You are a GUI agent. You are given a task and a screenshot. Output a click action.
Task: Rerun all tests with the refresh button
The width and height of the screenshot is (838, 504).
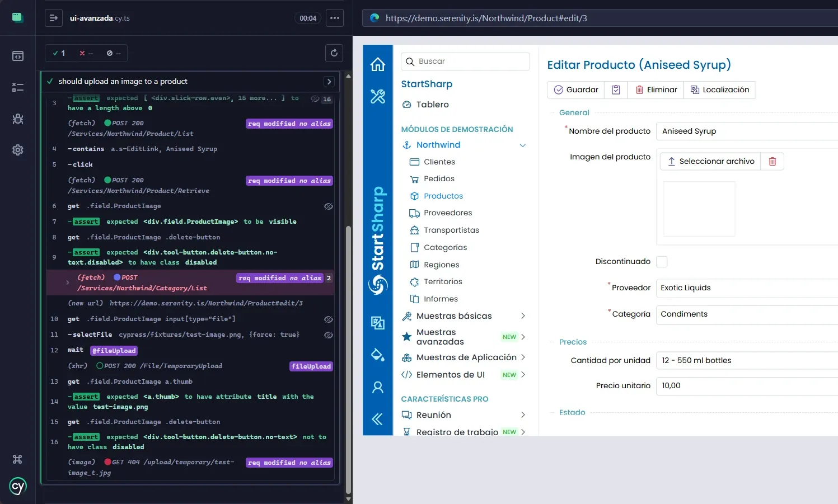[334, 53]
